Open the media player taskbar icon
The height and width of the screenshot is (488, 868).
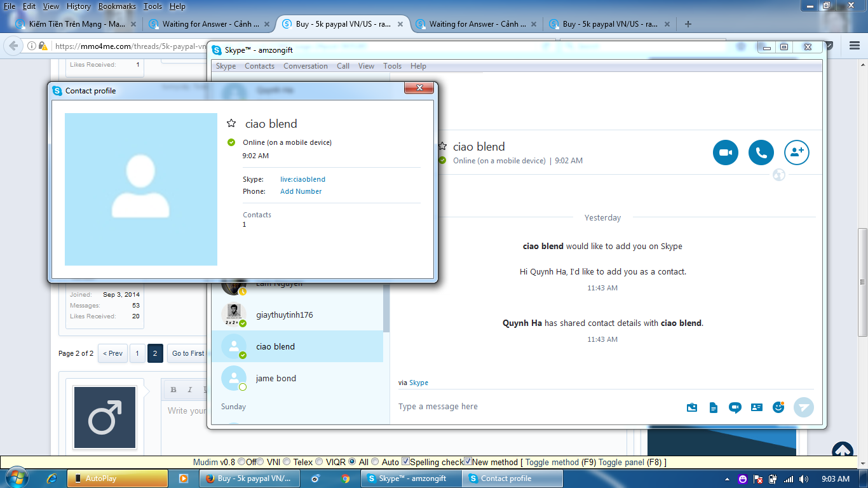(x=183, y=478)
